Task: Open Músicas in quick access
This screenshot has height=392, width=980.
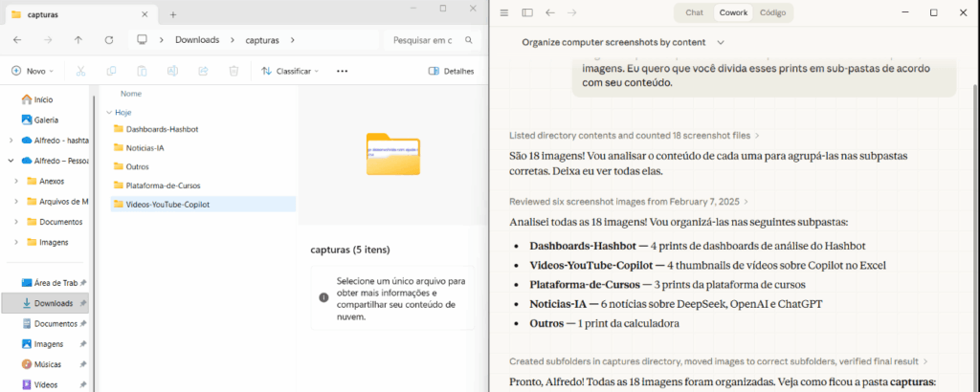Action: [48, 364]
